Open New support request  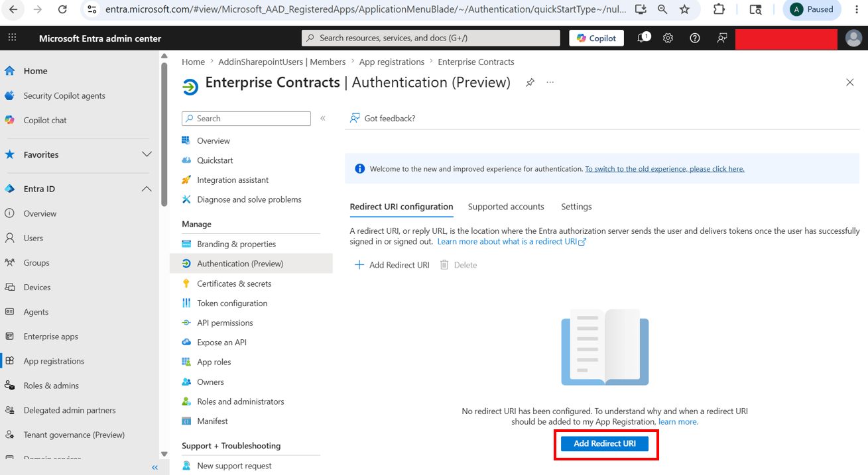[x=234, y=466]
